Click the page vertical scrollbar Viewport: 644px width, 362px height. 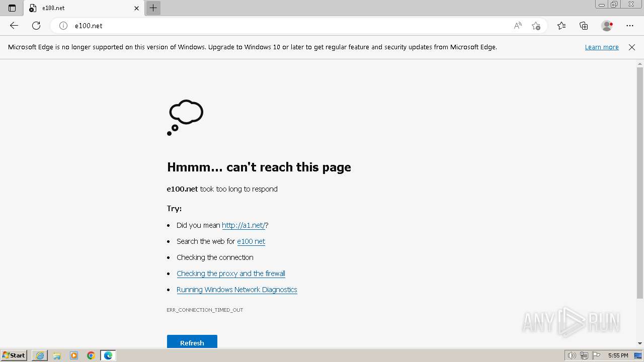tap(640, 183)
